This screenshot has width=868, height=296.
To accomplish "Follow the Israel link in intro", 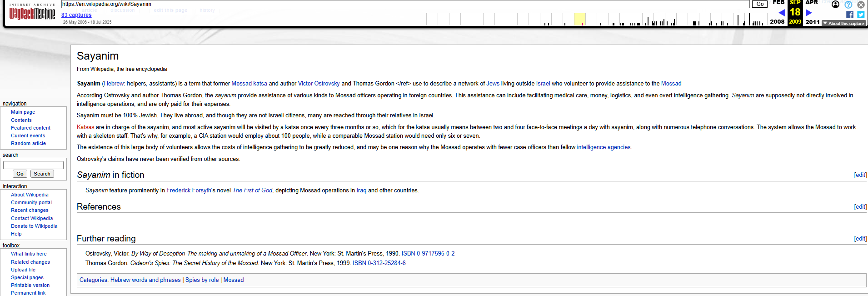I will 543,84.
